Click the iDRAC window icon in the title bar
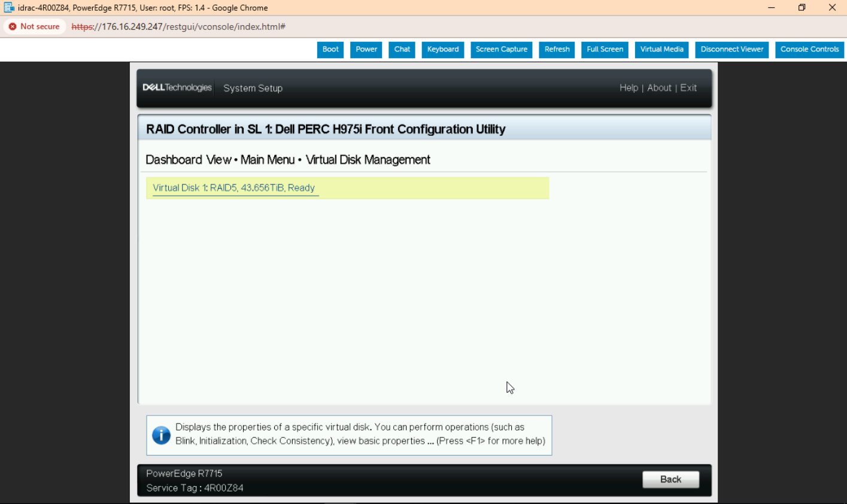The width and height of the screenshot is (847, 504). coord(9,8)
